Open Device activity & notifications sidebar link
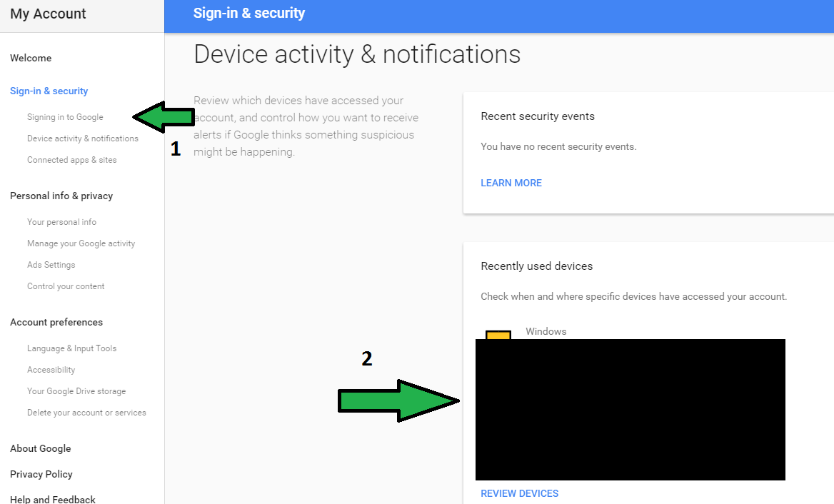 click(82, 138)
